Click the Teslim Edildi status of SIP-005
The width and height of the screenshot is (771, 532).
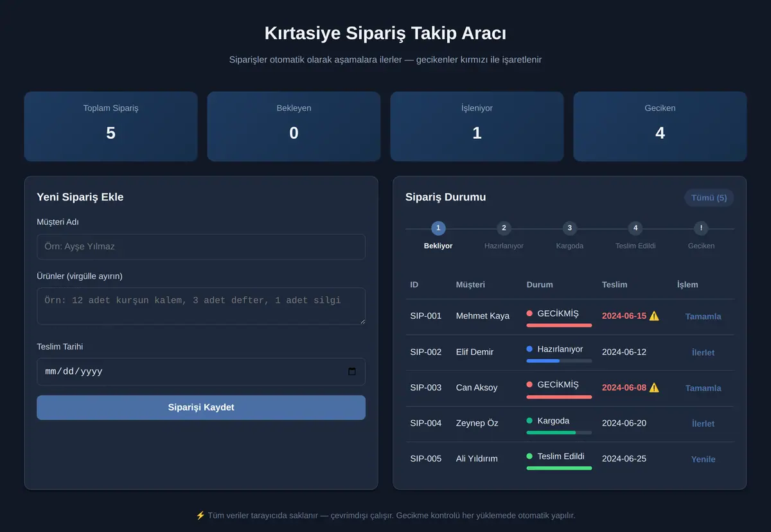click(561, 456)
